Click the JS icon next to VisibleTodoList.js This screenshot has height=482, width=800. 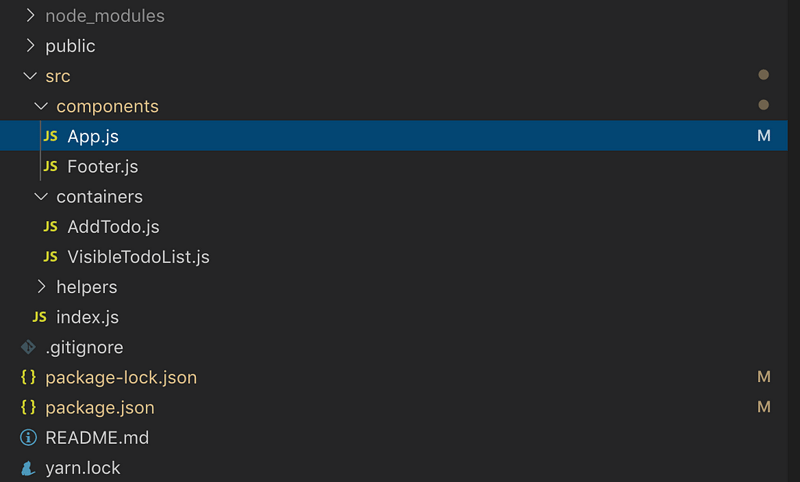(x=51, y=257)
